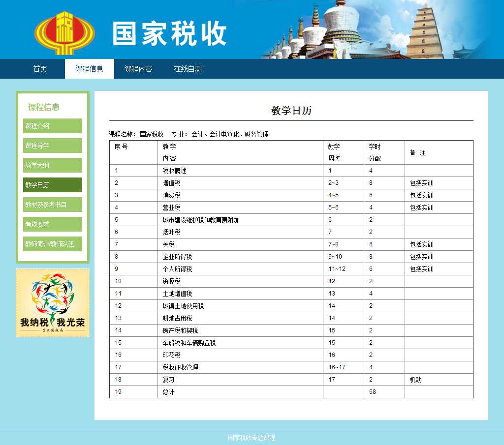Click the 课程信息 sidebar heading

pyautogui.click(x=44, y=107)
